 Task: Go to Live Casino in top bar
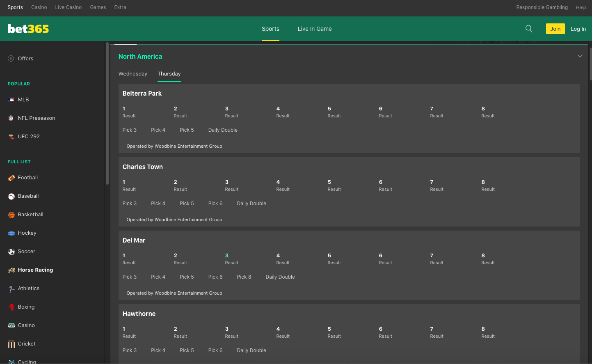69,7
